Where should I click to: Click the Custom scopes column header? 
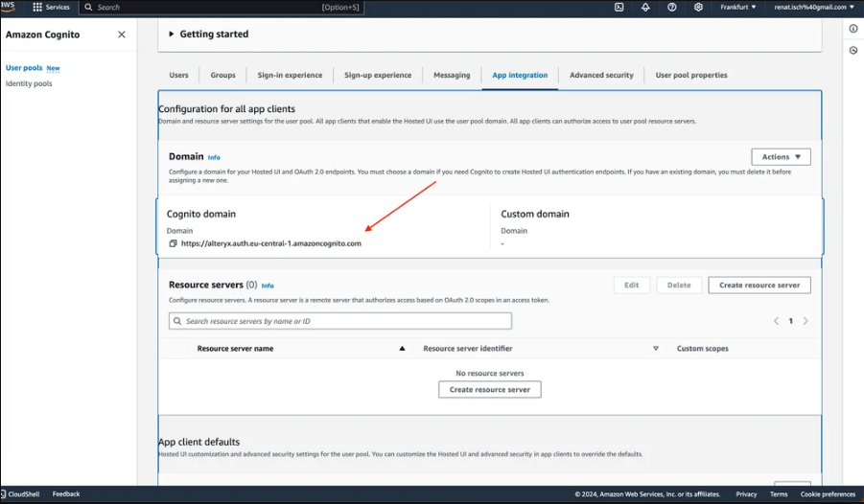703,349
